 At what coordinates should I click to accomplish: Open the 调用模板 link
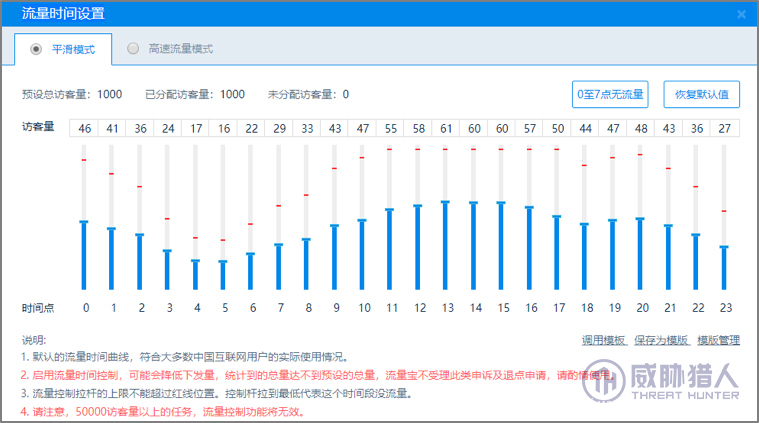coord(604,340)
